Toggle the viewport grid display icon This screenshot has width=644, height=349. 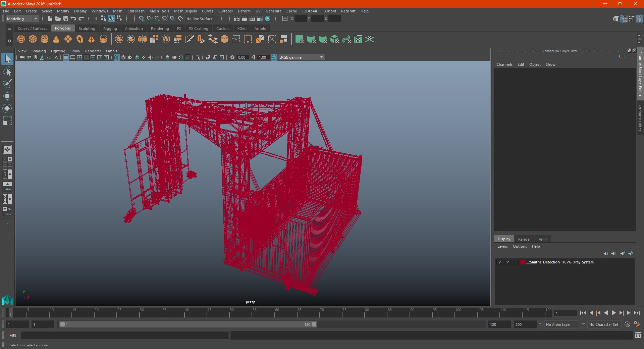pyautogui.click(x=66, y=57)
